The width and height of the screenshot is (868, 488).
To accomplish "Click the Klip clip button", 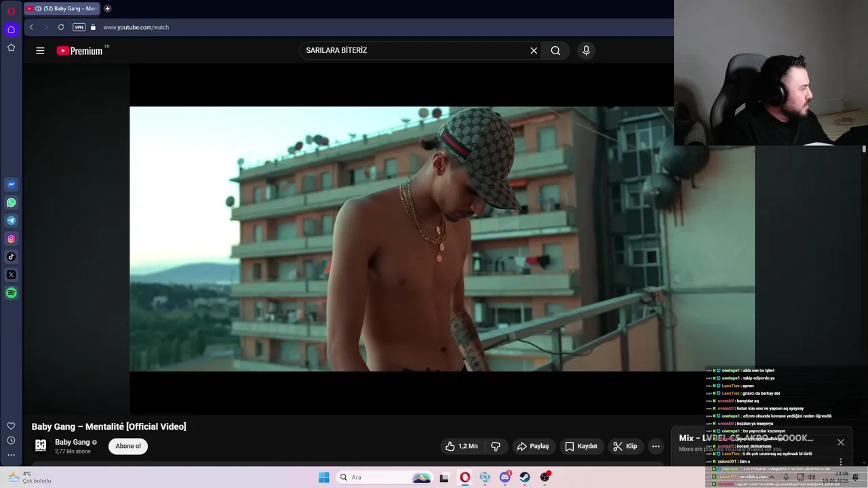I will pos(625,446).
